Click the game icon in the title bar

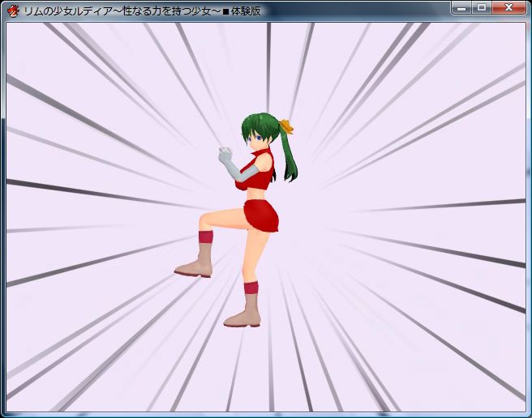coord(13,11)
